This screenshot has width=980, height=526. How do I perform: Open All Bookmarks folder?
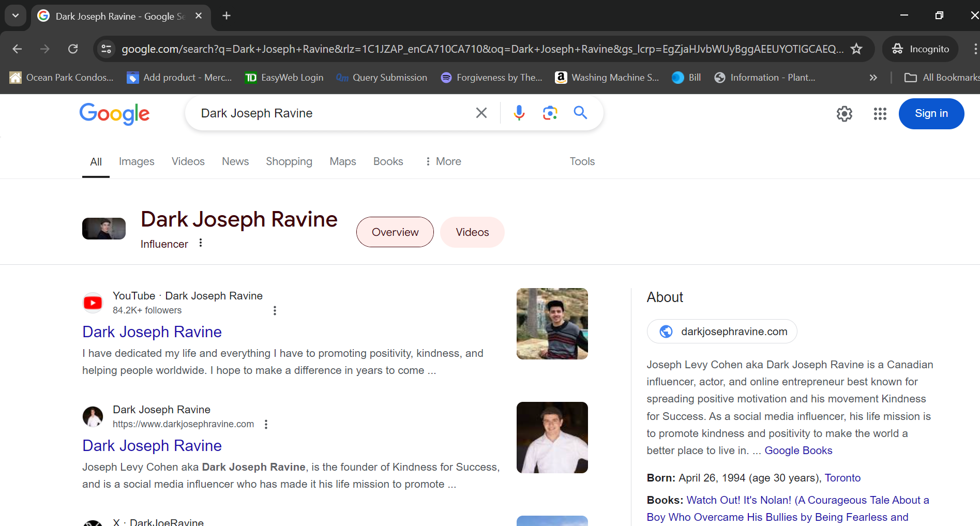[941, 78]
